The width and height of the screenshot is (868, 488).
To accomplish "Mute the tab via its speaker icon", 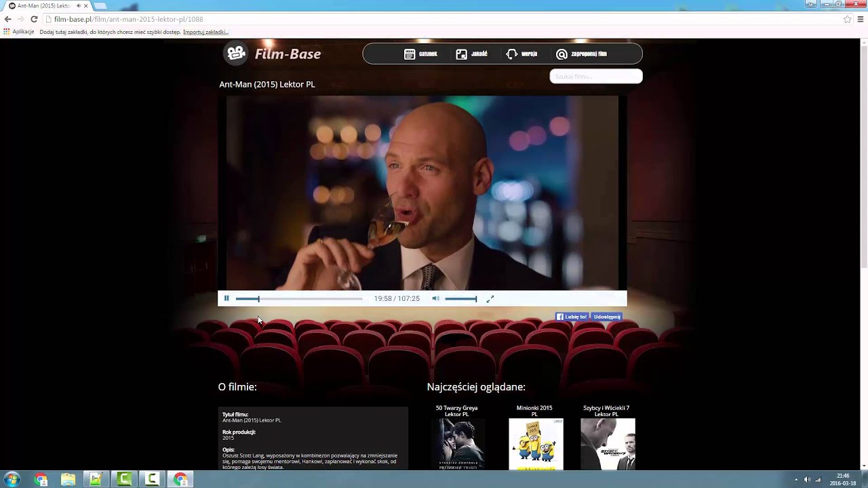I will coord(79,5).
